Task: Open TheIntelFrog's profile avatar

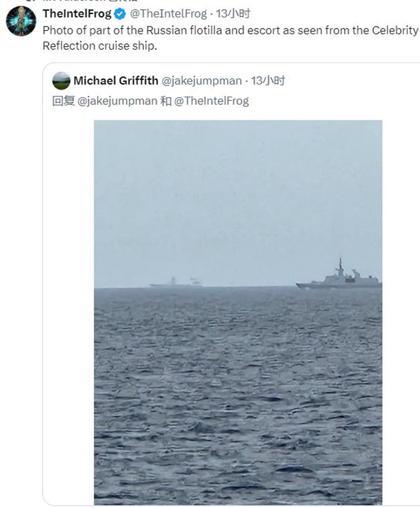Action: click(x=21, y=22)
